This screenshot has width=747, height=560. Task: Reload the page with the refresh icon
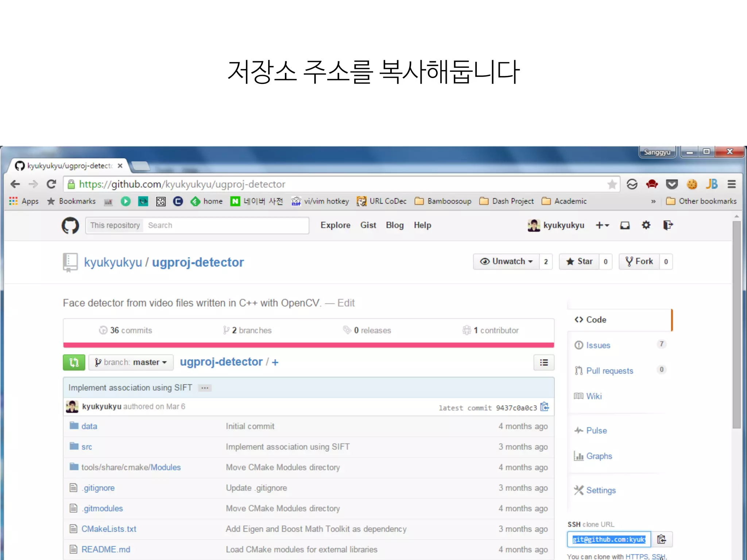[x=51, y=184]
